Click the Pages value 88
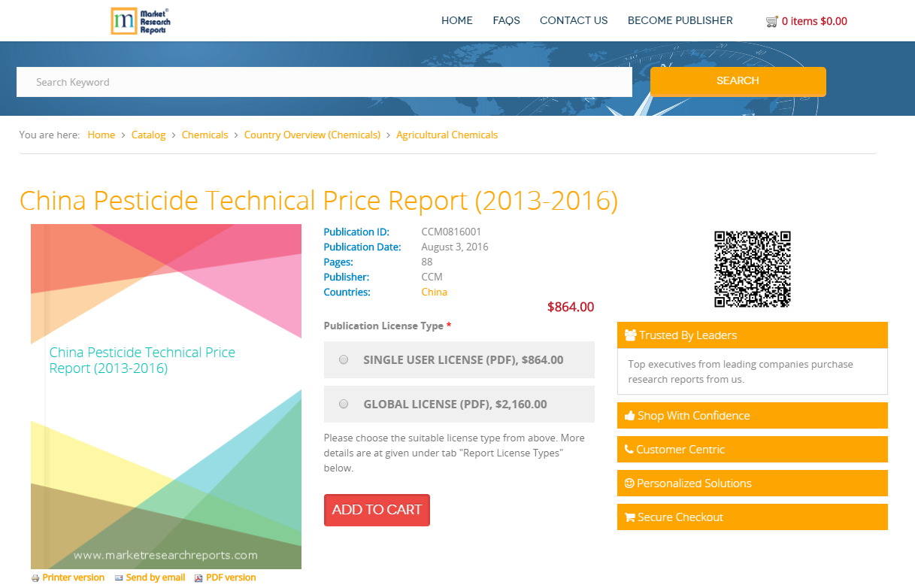This screenshot has height=588, width=915. click(x=427, y=262)
